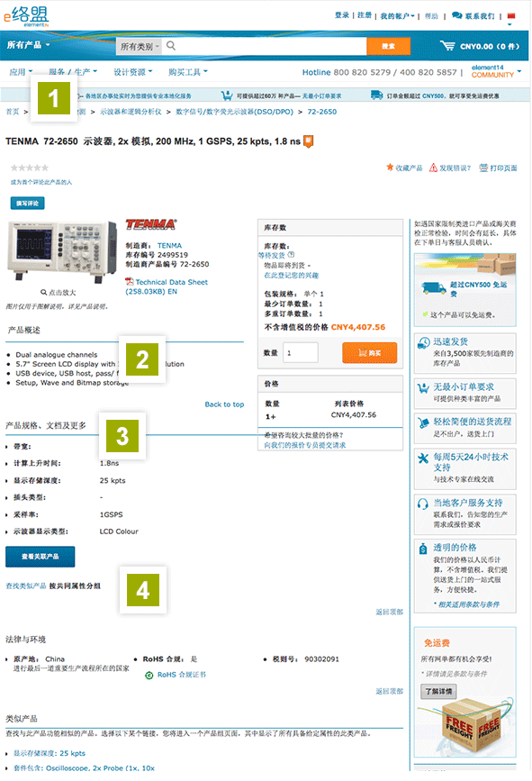Click the 数字信号/数字荧光示波器 breadcrumb
This screenshot has width=532, height=781.
point(234,112)
